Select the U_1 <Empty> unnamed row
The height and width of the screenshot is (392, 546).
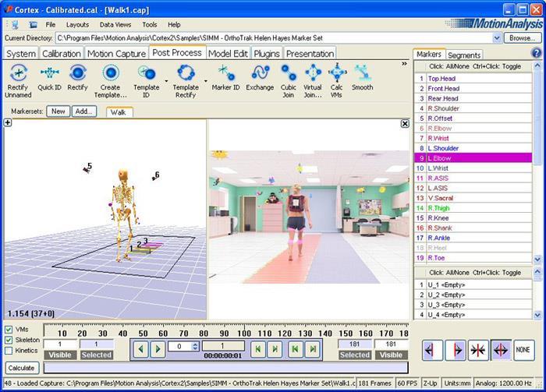[473, 285]
